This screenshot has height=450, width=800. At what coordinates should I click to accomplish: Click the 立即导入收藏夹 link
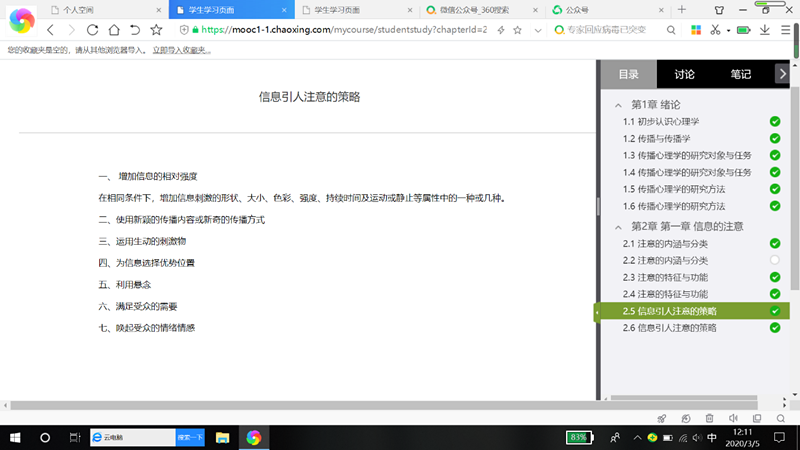click(181, 49)
